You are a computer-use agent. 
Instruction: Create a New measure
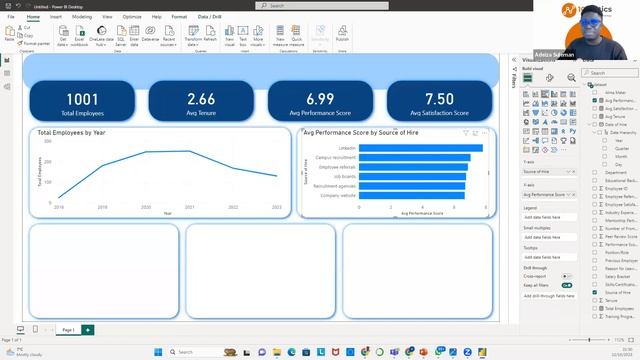point(280,36)
